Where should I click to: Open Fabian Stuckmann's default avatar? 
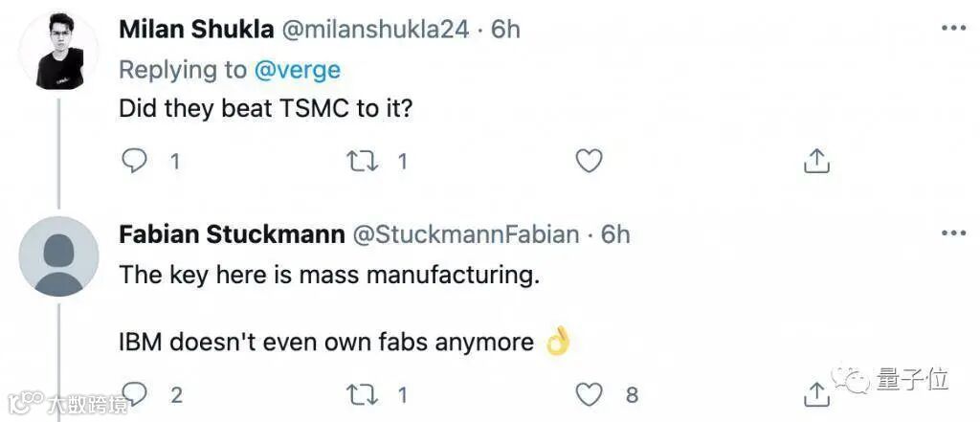point(58,256)
